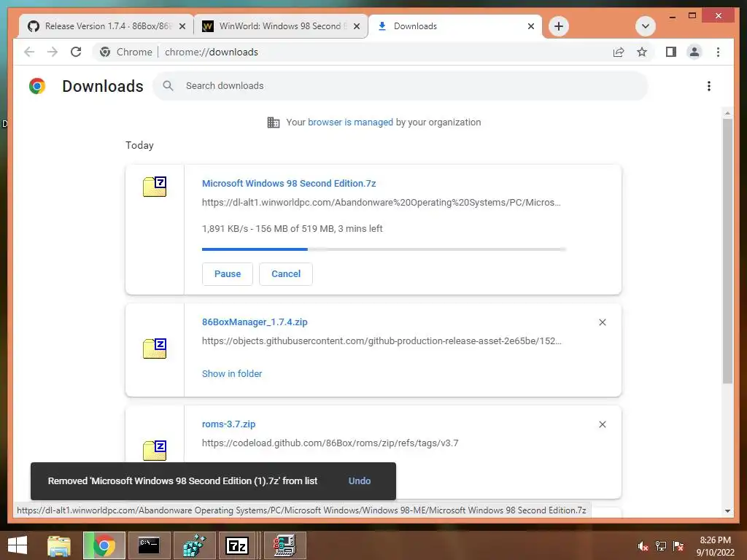Open the 7-Zip taskbar icon
Viewport: 747px width, 560px height.
(238, 545)
